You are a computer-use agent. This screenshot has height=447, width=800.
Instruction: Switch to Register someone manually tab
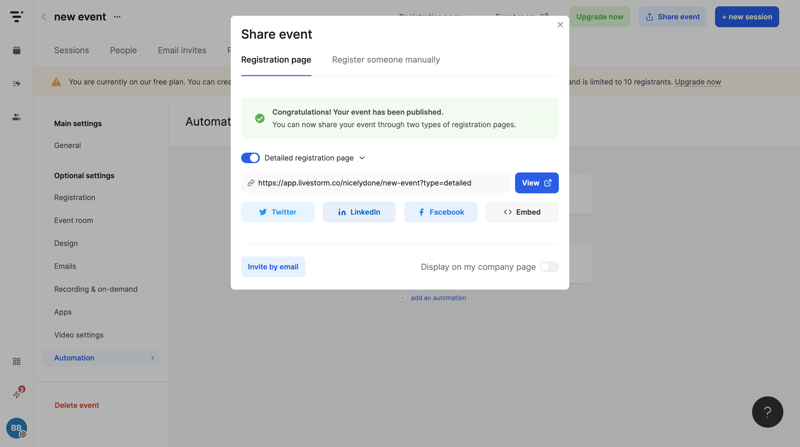click(x=386, y=60)
